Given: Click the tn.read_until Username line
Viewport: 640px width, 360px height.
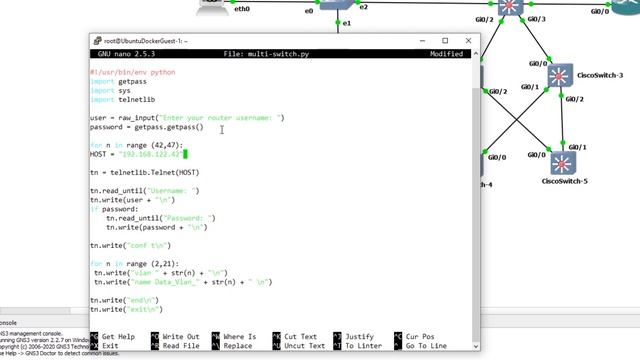Looking at the screenshot, I should pos(145,191).
